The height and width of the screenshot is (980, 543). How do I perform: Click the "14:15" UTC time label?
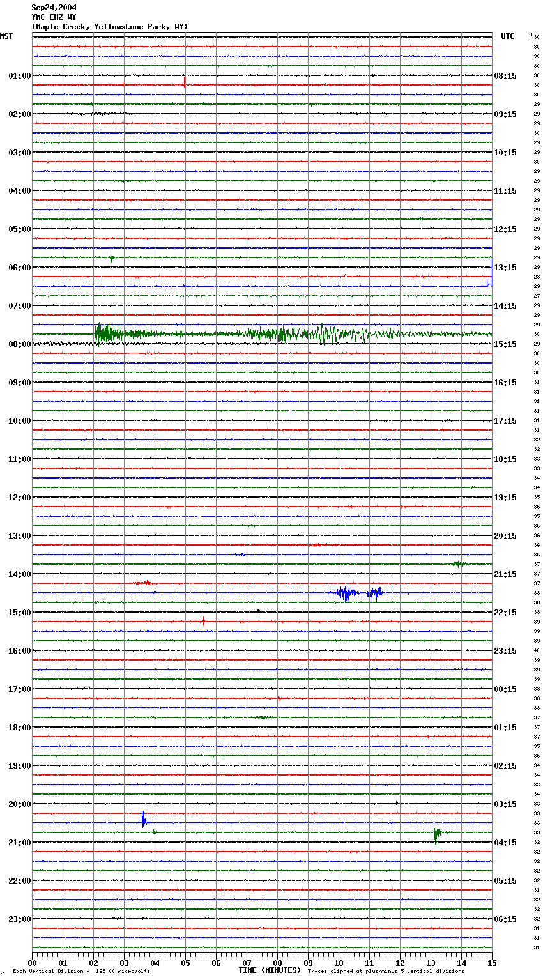(x=505, y=306)
